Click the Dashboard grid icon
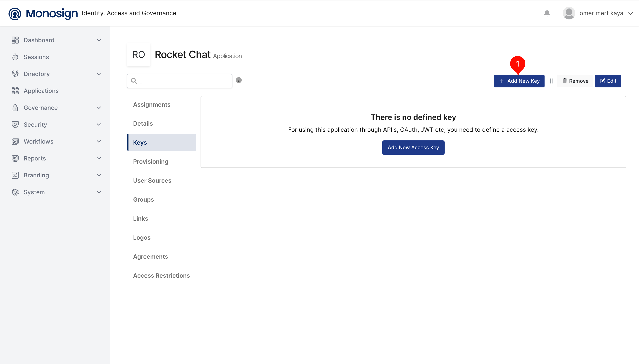The width and height of the screenshot is (639, 364). tap(15, 40)
